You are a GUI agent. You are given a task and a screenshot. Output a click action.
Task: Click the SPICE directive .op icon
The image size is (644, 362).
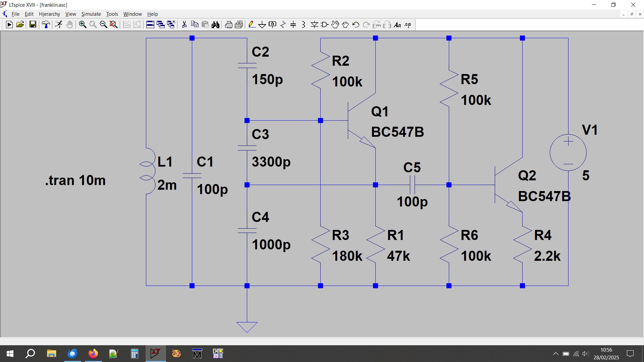coord(408,24)
